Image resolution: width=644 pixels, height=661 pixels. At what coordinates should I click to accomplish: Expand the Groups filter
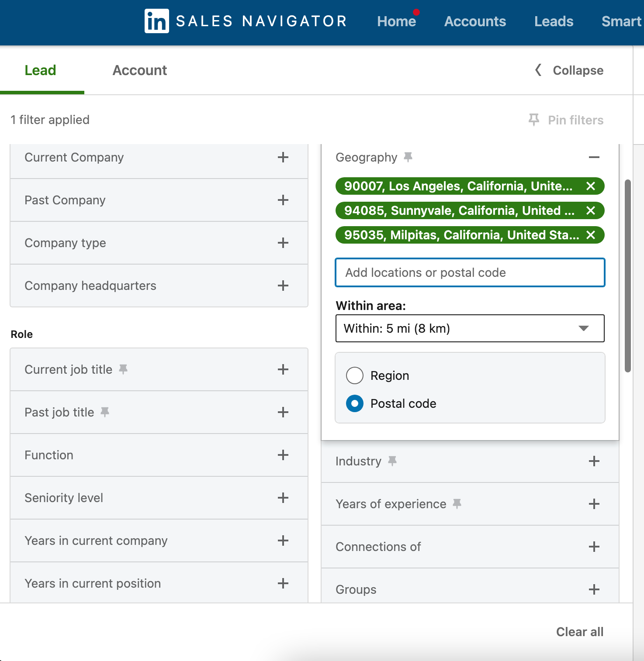(594, 589)
